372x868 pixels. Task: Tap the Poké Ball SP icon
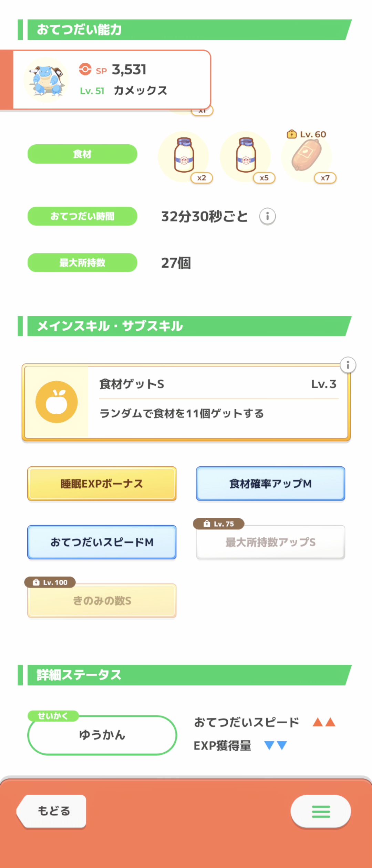(x=85, y=69)
